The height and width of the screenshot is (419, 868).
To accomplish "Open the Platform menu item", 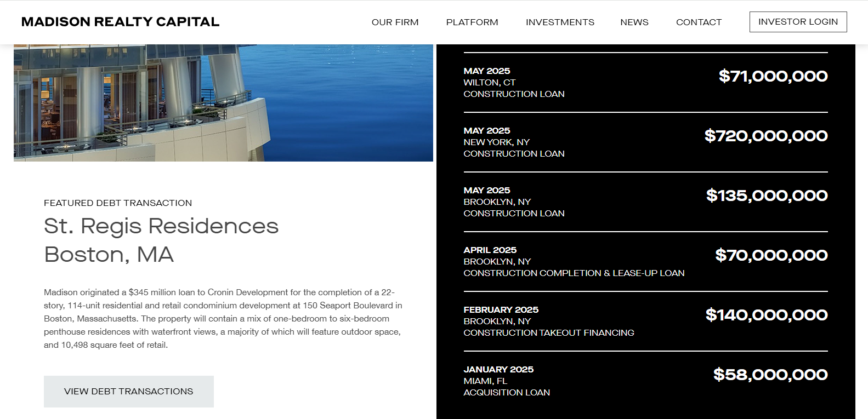I will click(472, 22).
